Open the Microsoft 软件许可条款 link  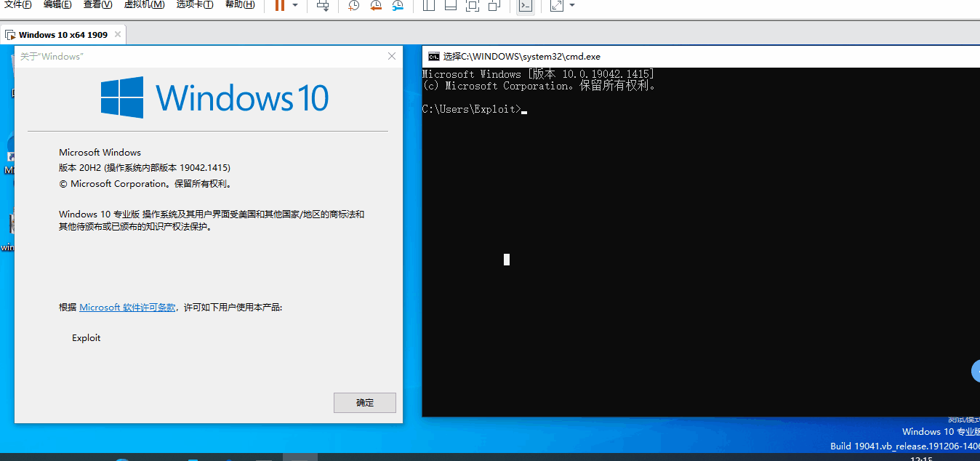127,308
